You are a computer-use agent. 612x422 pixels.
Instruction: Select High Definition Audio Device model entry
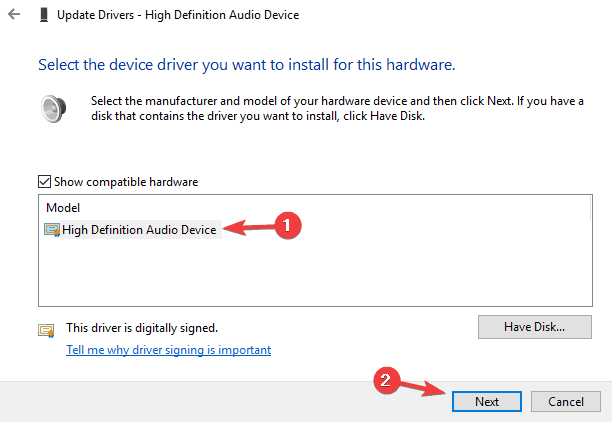133,230
